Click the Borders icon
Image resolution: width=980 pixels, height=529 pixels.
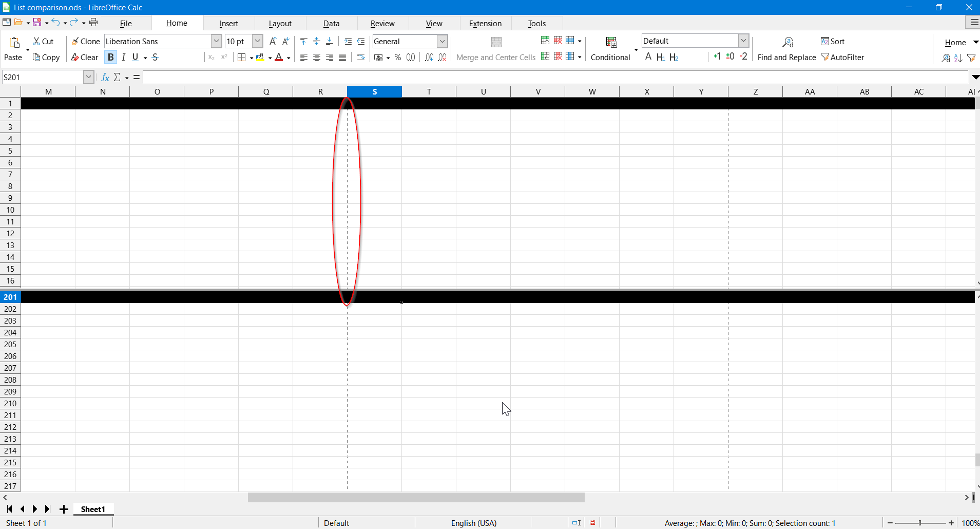pos(242,57)
